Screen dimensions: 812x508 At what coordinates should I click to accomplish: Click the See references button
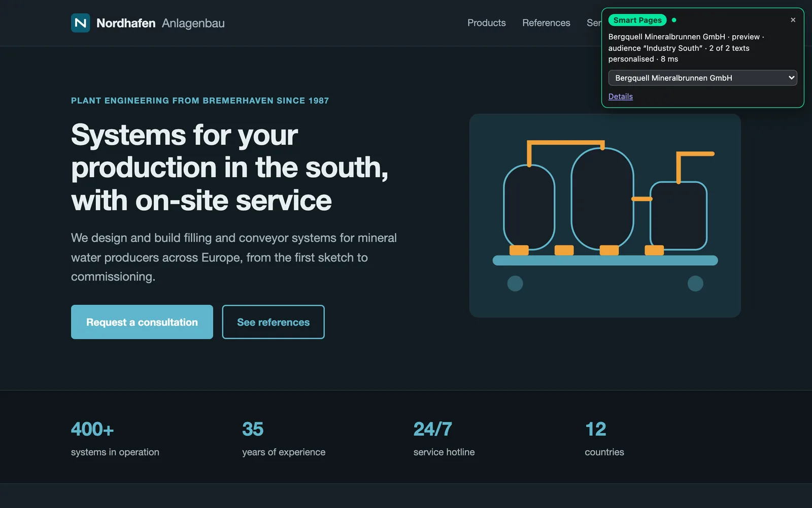[273, 322]
